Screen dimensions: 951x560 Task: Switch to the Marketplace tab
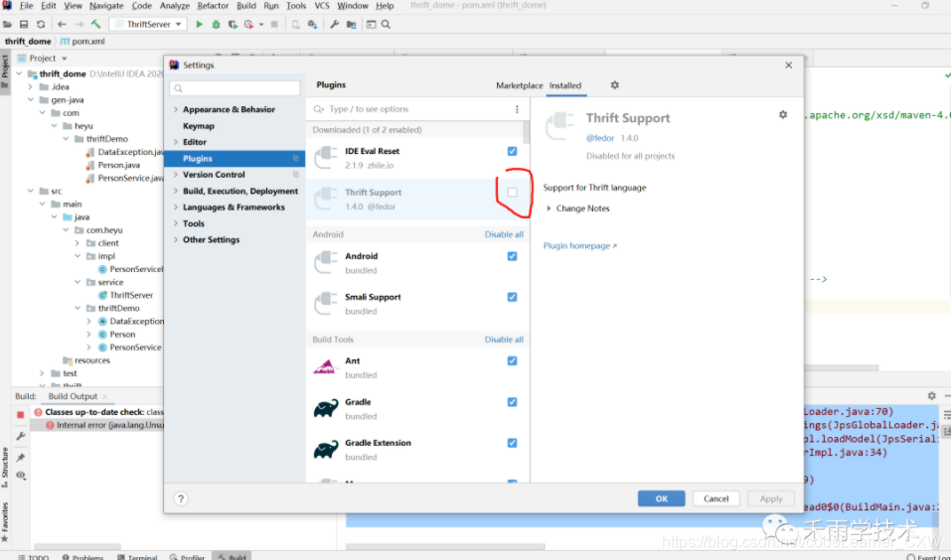click(519, 85)
